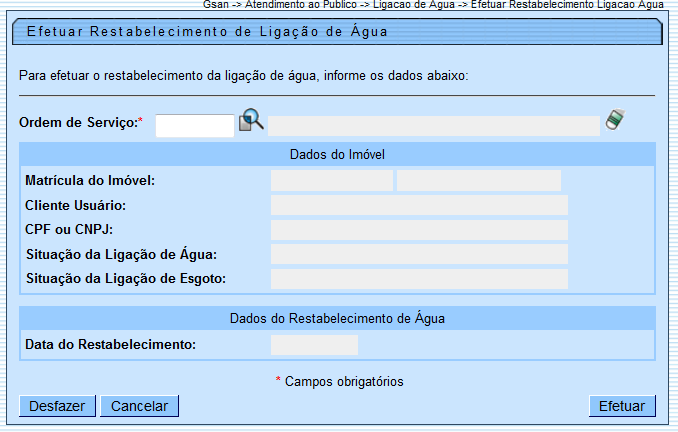
Task: Click the eraser icon to clear service order
Action: [x=616, y=121]
